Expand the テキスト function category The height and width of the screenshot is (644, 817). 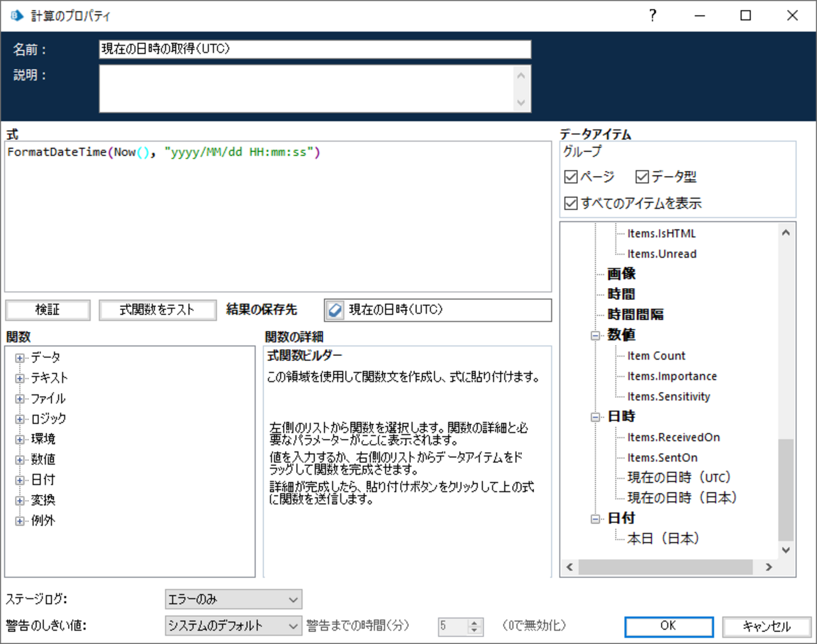point(19,378)
